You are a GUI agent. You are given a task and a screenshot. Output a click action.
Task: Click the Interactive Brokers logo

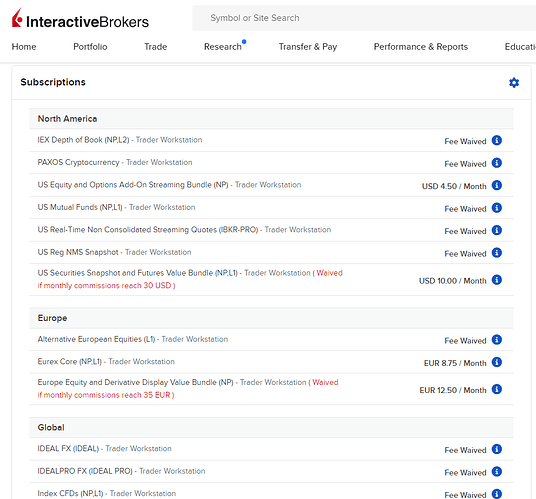80,18
